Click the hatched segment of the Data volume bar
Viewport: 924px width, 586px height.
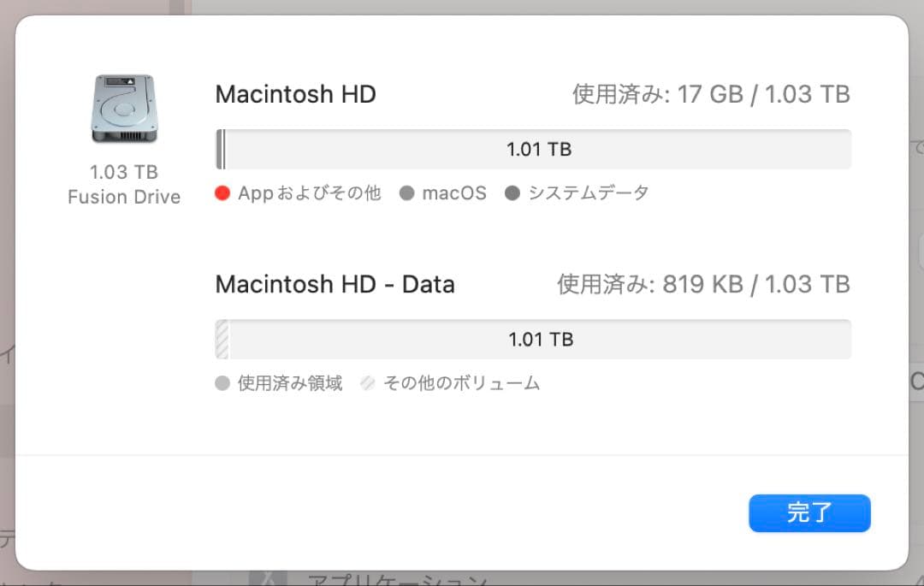221,338
